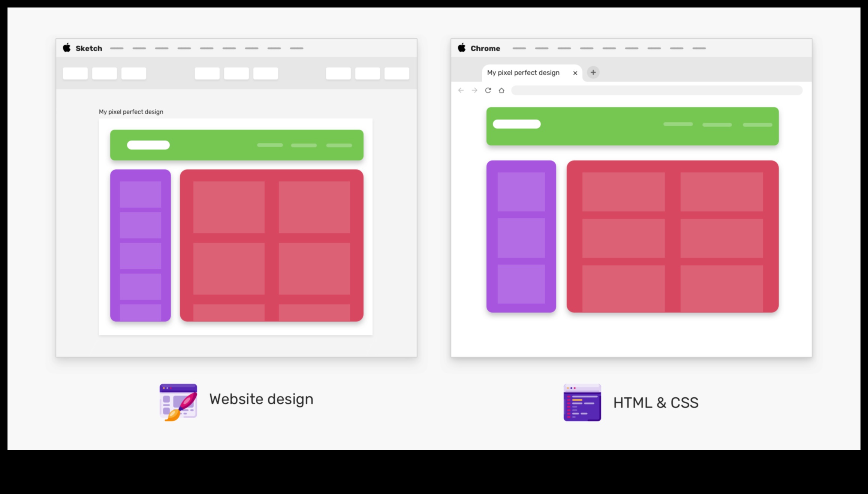
Task: Click the Sketch app menu item
Action: (x=88, y=48)
